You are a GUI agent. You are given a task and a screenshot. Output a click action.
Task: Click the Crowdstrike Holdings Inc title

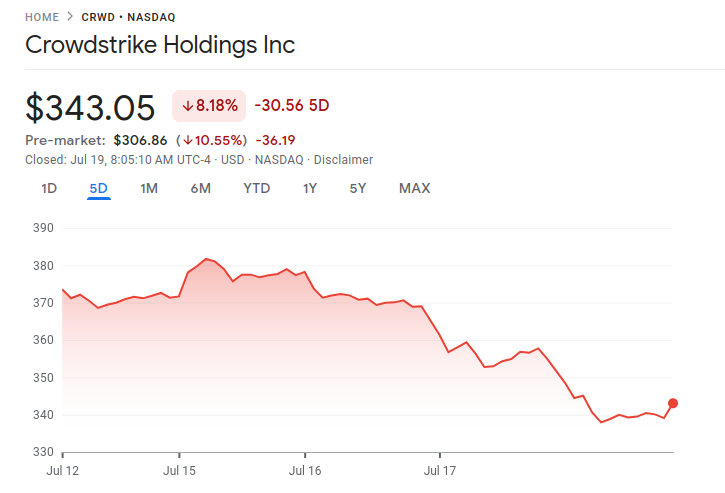(x=160, y=46)
